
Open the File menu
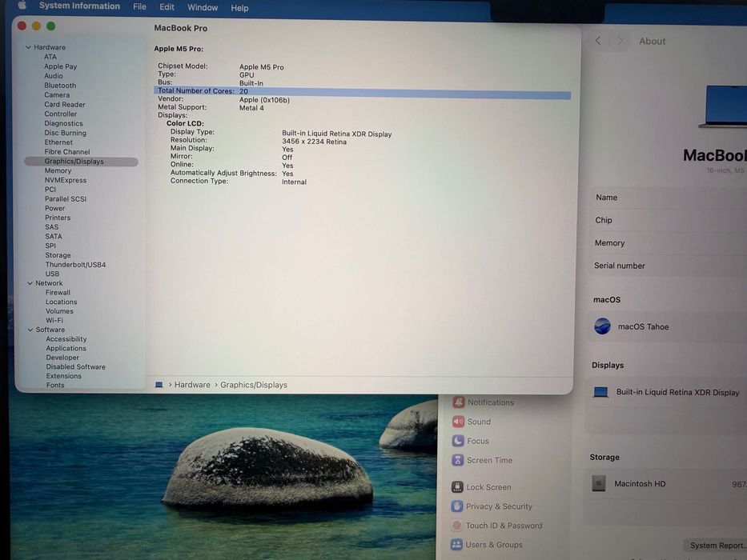(139, 6)
